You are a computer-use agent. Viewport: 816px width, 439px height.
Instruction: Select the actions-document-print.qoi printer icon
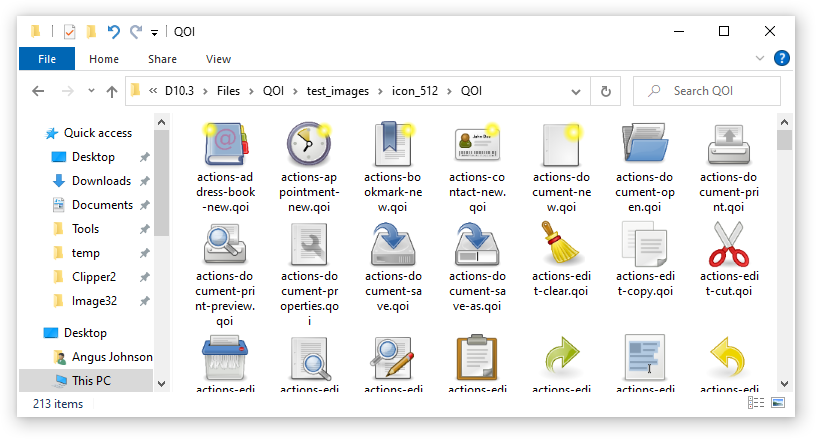pos(729,145)
